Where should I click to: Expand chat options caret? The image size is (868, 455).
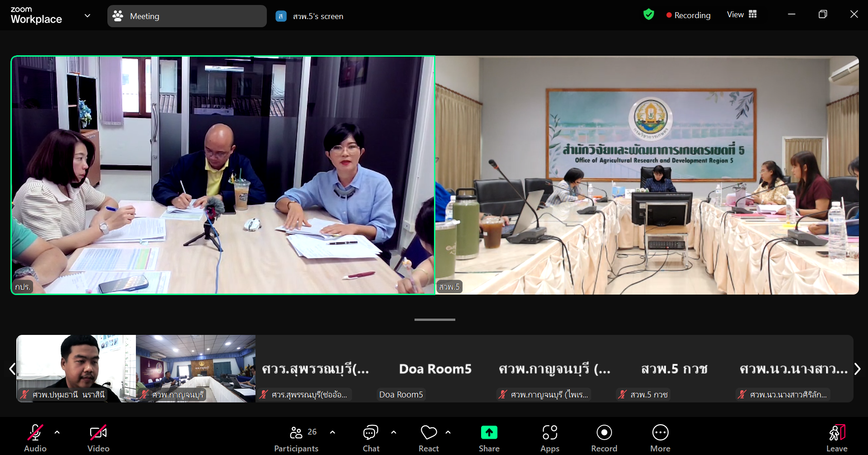click(x=394, y=432)
